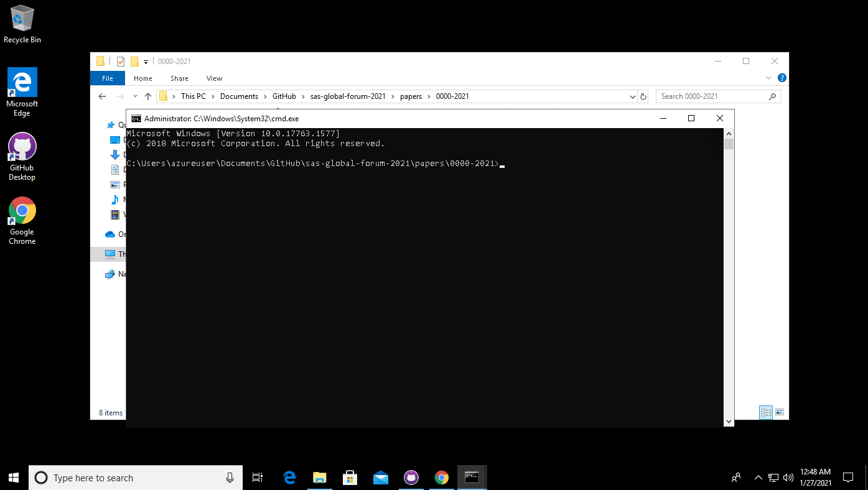Open the volume control from the system tray
Viewport: 868px width, 490px height.
click(788, 478)
